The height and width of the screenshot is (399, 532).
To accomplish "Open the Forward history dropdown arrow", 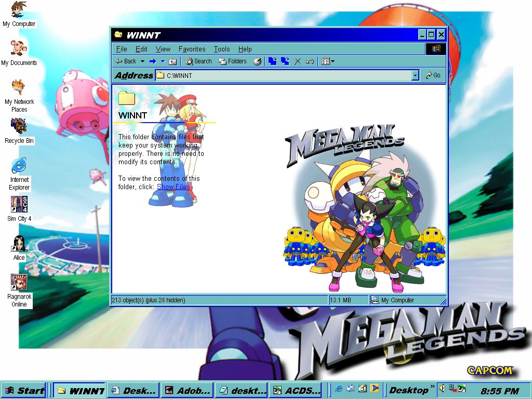I will (163, 61).
